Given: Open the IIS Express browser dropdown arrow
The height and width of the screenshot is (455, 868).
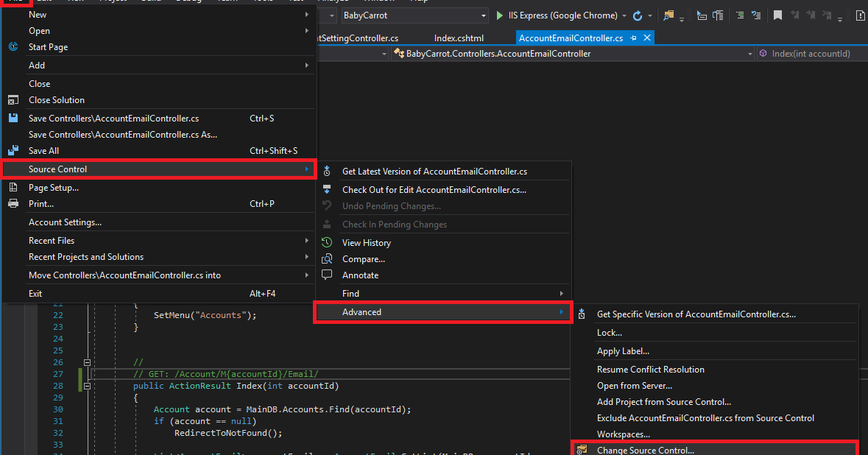Looking at the screenshot, I should click(x=624, y=15).
